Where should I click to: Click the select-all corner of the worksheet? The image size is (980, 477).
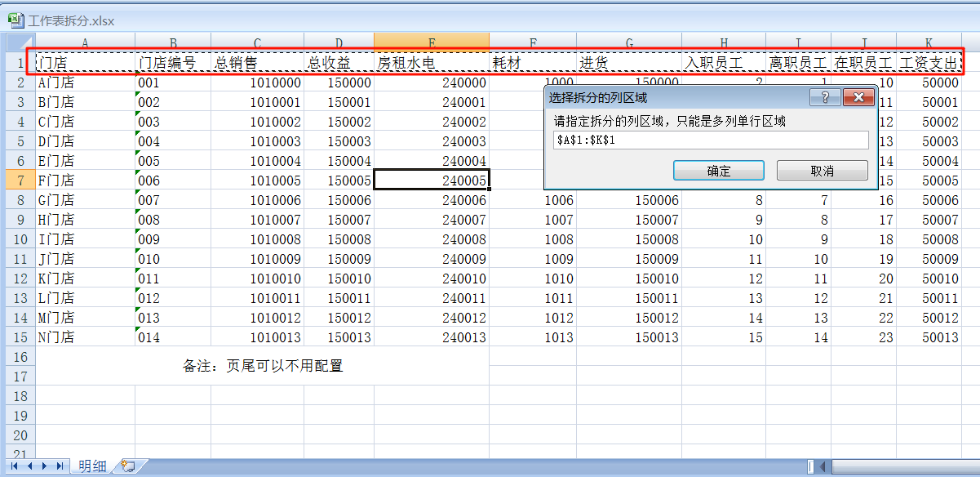pyautogui.click(x=20, y=41)
